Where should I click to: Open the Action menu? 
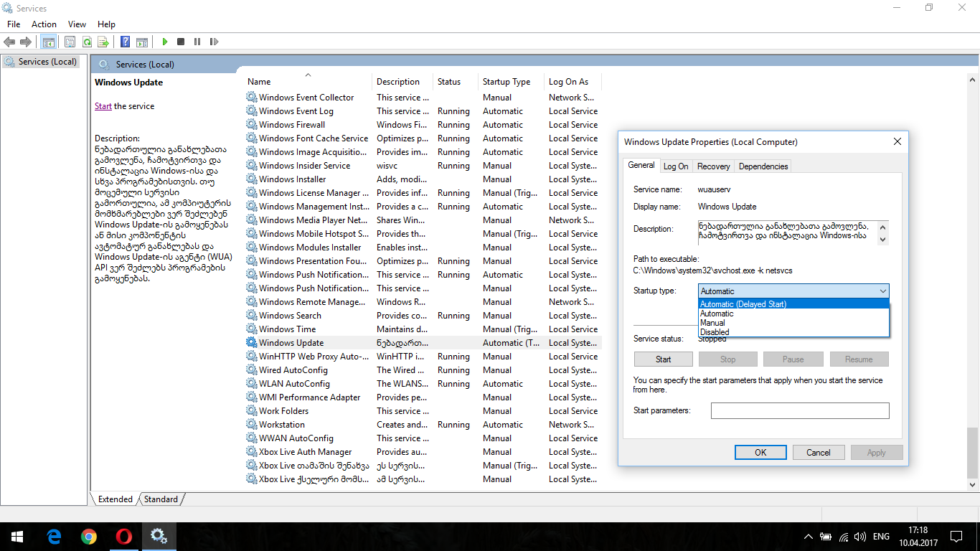pyautogui.click(x=44, y=24)
